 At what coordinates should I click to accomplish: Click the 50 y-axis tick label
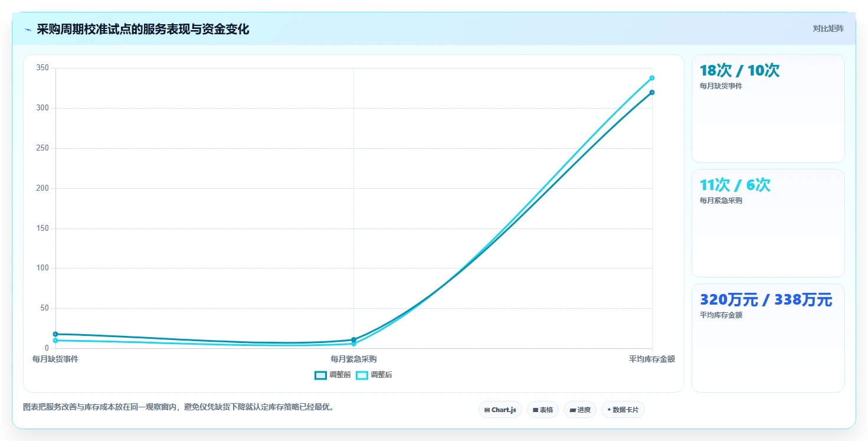(x=45, y=308)
